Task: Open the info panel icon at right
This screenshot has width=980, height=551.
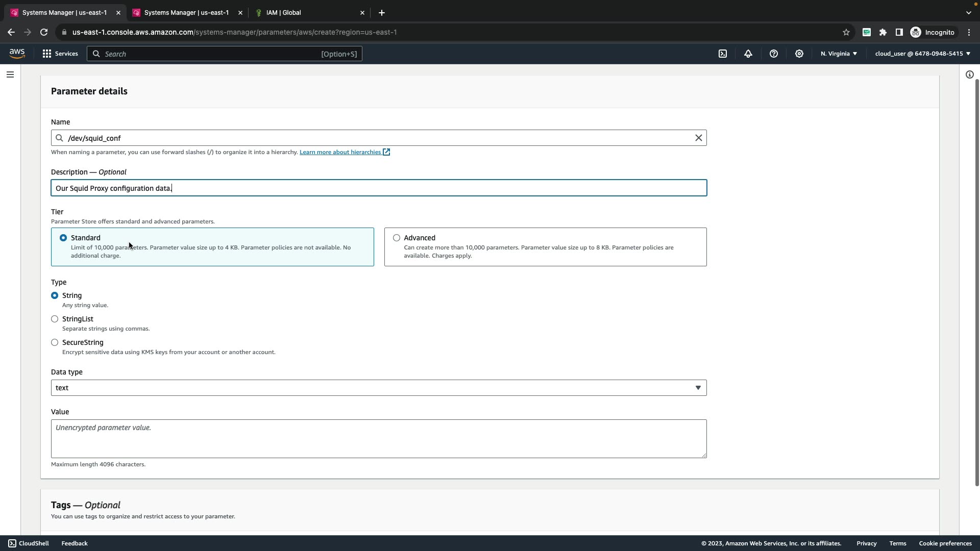Action: click(969, 74)
